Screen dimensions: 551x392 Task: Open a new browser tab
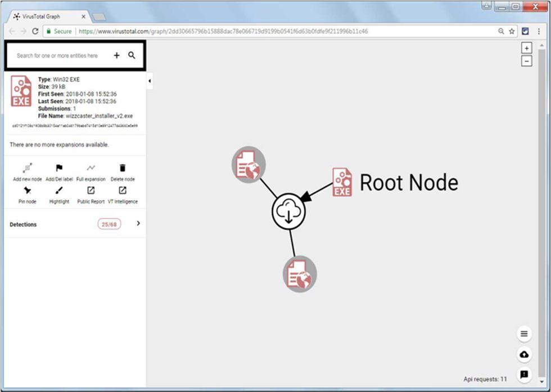99,17
